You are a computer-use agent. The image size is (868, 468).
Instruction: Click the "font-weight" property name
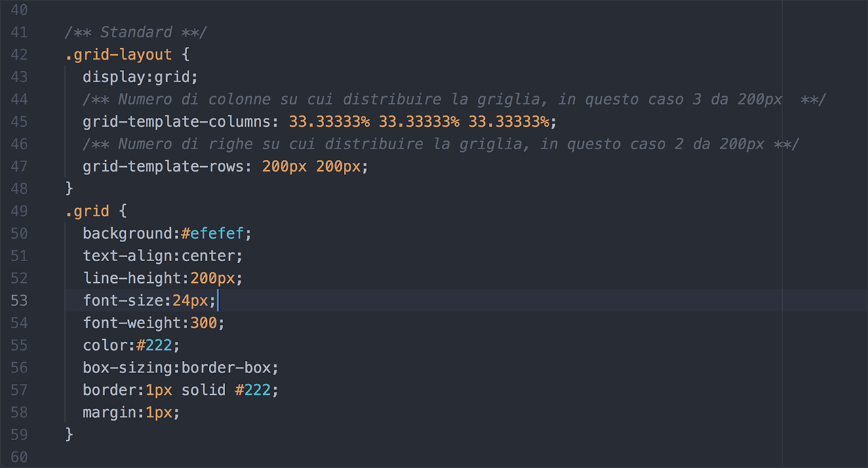pos(132,323)
